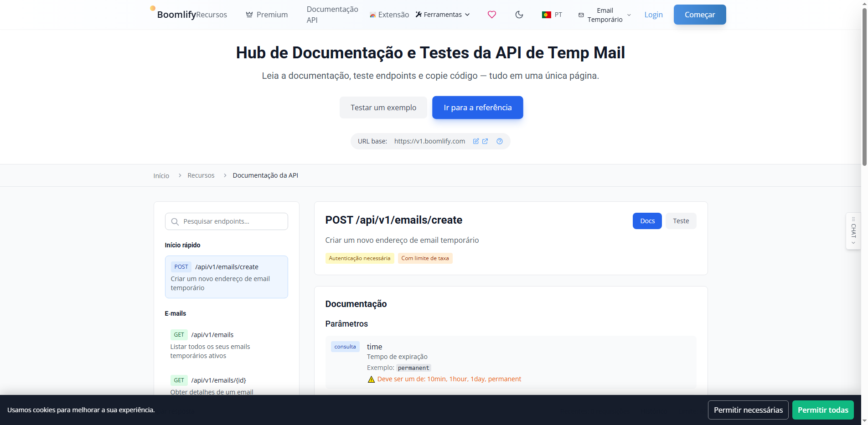This screenshot has height=425, width=868.
Task: Click the help question mark beside URL base
Action: 499,142
